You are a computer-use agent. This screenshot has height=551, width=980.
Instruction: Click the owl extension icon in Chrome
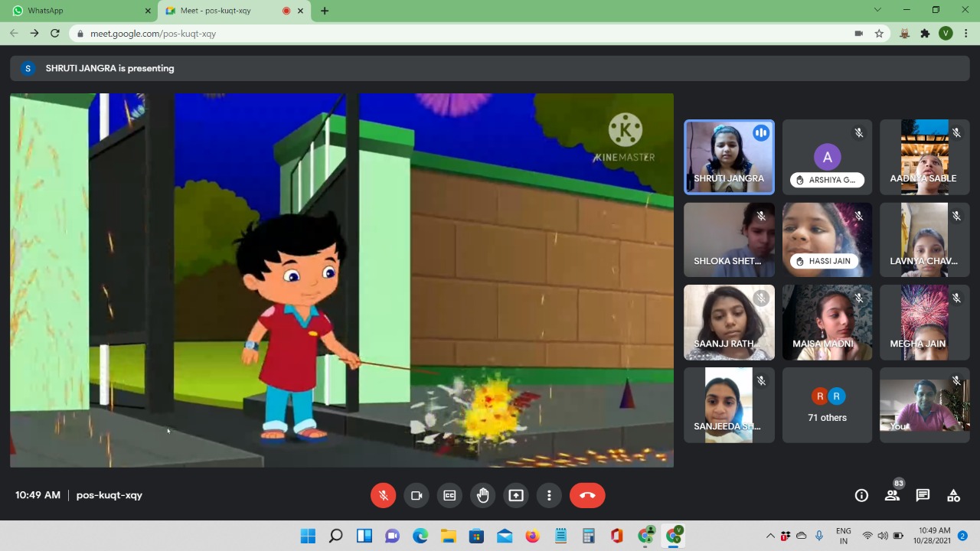tap(905, 34)
